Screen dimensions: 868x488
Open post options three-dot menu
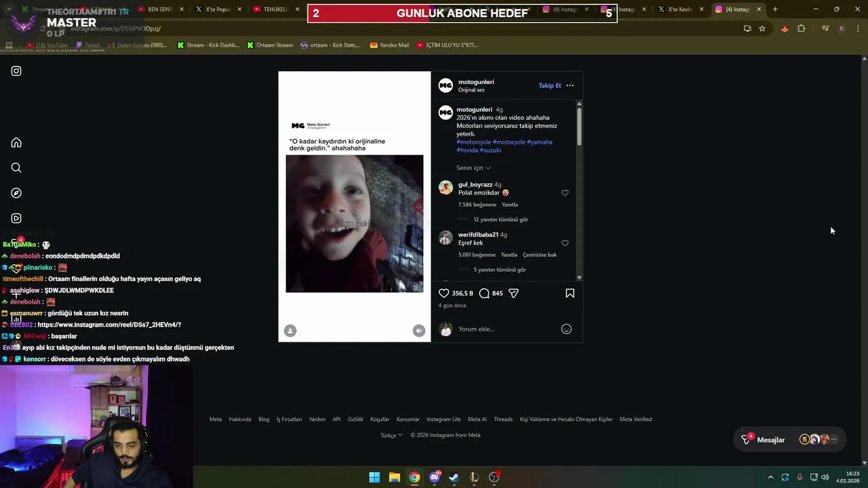point(570,85)
